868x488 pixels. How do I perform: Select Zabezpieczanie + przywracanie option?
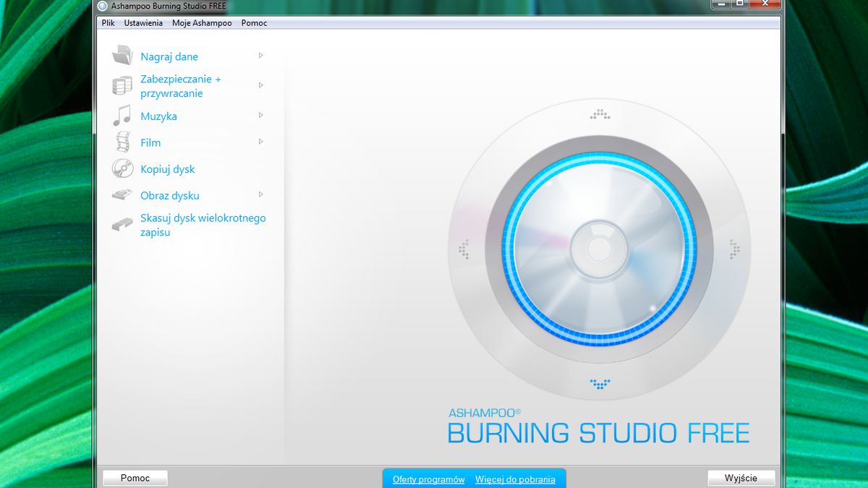(181, 86)
